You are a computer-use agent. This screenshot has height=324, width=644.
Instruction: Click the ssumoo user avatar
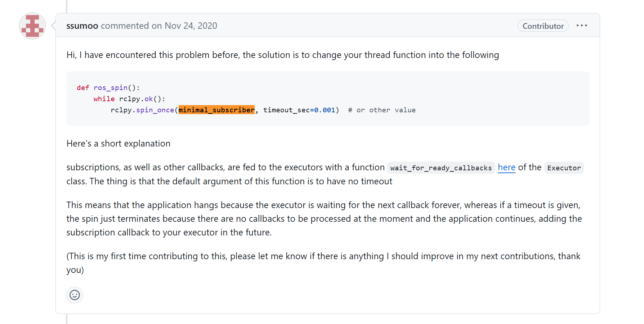point(32,26)
